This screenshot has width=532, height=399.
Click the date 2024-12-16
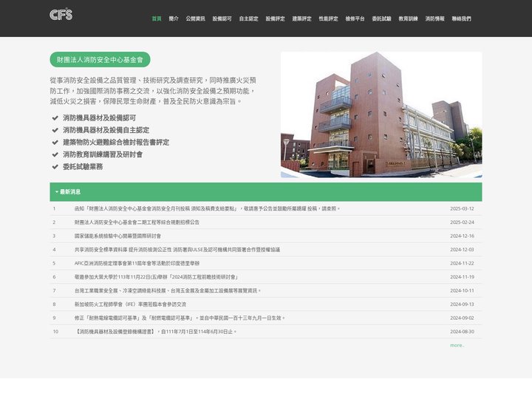point(462,236)
